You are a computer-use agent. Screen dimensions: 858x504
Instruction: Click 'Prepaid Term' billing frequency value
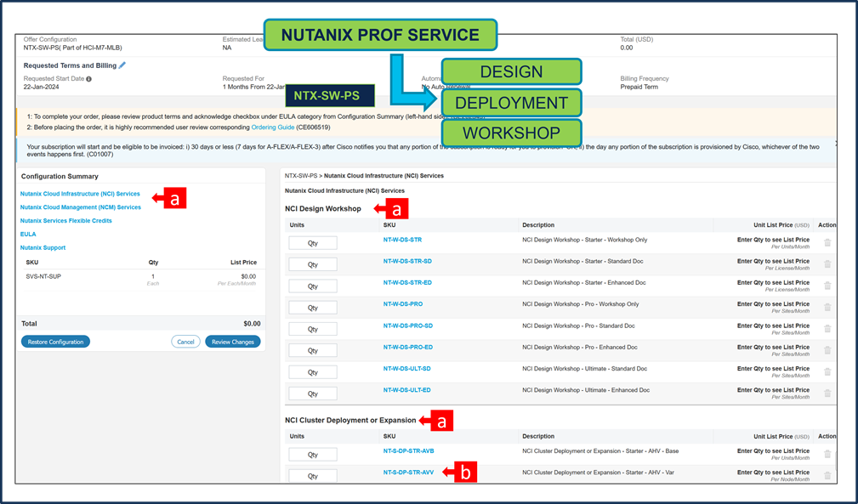pos(639,87)
